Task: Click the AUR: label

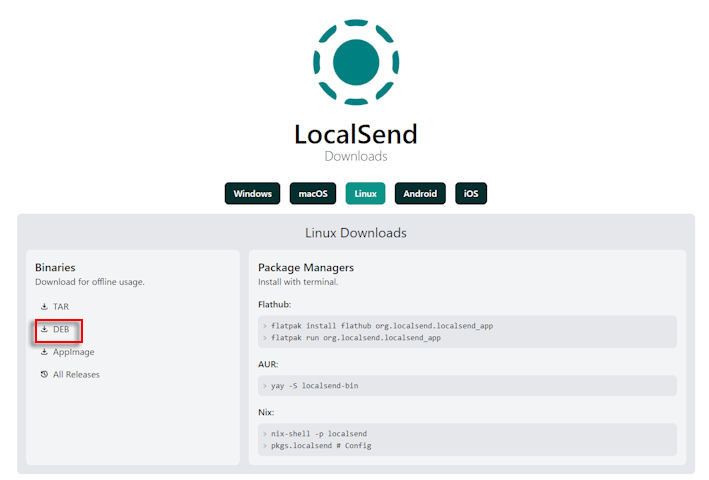Action: [x=268, y=364]
